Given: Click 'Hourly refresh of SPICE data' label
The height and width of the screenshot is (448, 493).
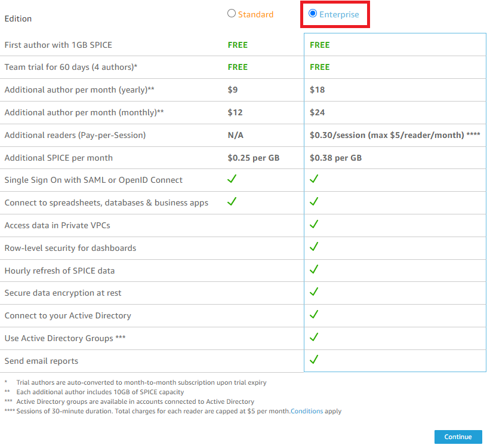Looking at the screenshot, I should pyautogui.click(x=60, y=271).
